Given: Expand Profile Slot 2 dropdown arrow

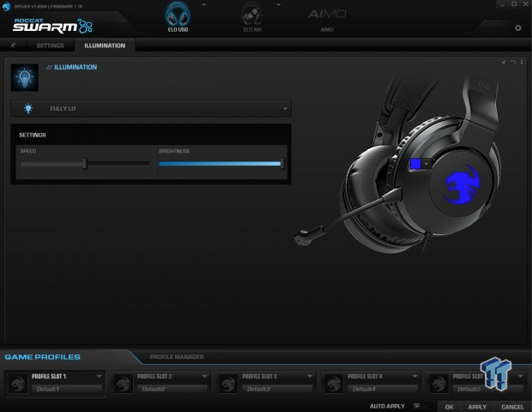Looking at the screenshot, I should (x=204, y=376).
